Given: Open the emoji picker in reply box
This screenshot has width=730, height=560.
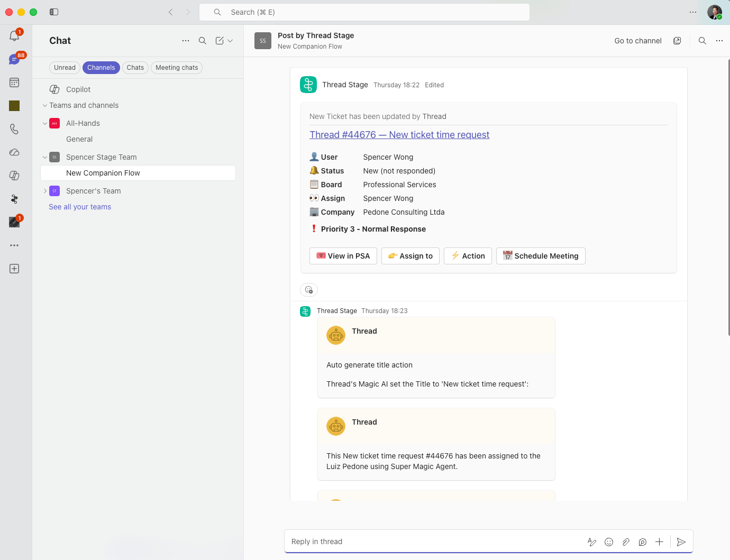Looking at the screenshot, I should [609, 542].
